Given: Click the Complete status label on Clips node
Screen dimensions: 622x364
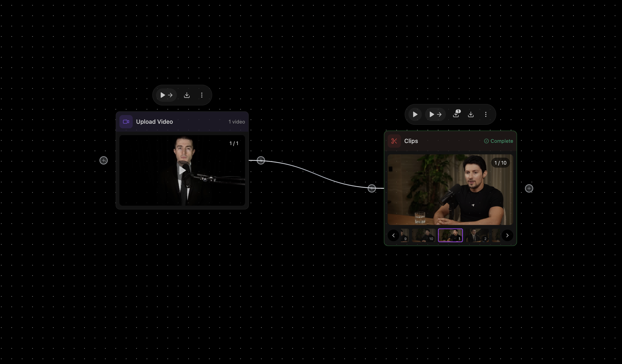Looking at the screenshot, I should tap(498, 141).
